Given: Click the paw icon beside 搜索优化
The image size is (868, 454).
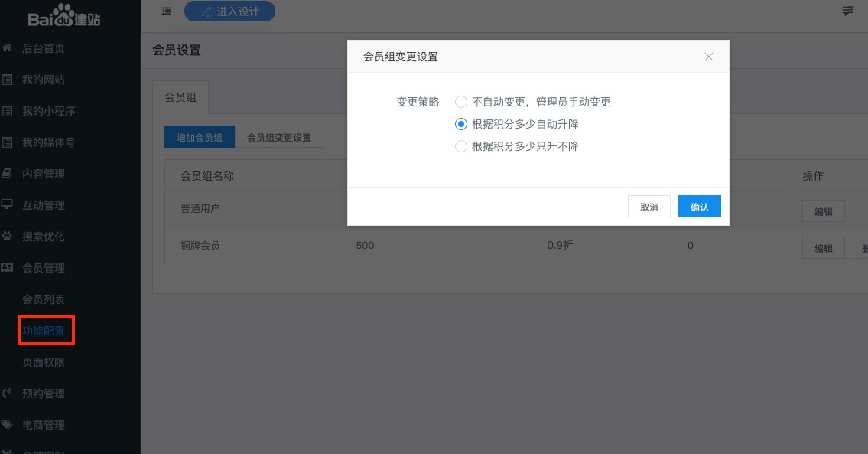Looking at the screenshot, I should coord(8,237).
